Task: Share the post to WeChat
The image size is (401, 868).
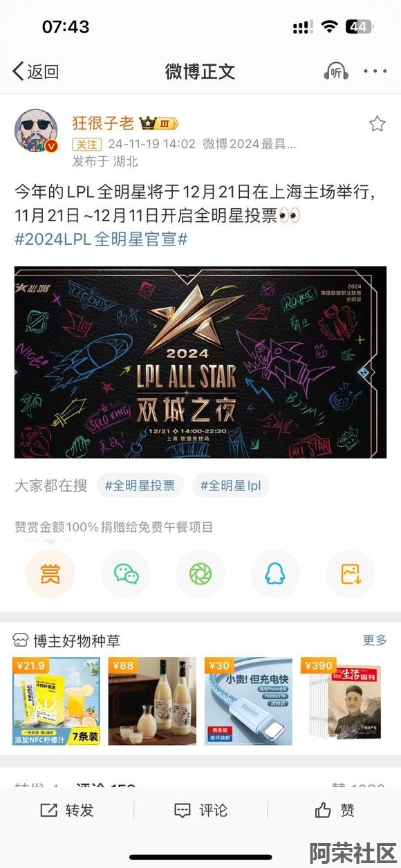Action: click(126, 574)
